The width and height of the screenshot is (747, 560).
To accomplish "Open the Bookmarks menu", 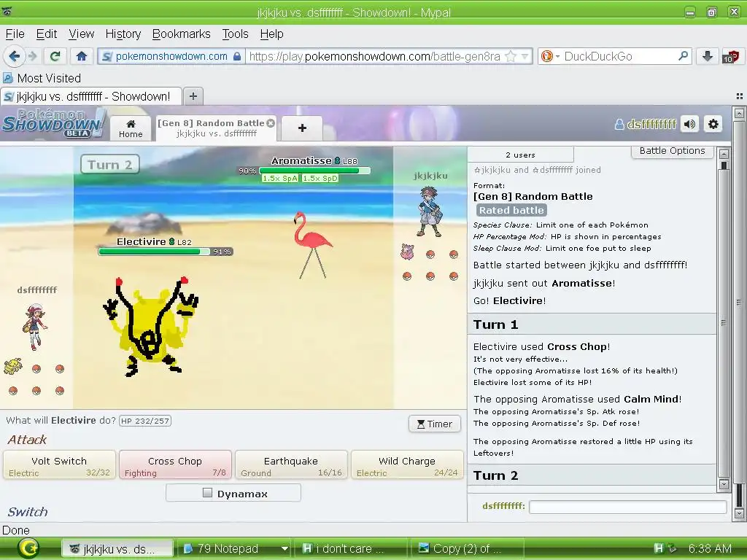I will [181, 34].
